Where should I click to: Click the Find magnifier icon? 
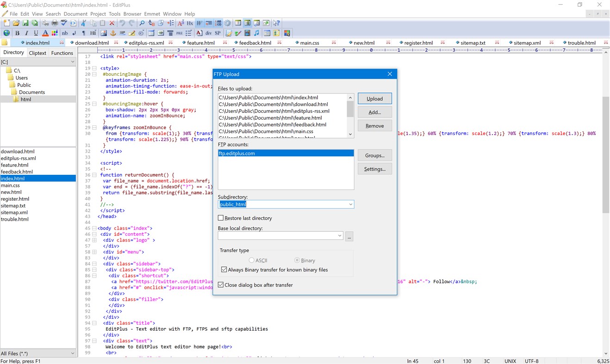click(142, 23)
